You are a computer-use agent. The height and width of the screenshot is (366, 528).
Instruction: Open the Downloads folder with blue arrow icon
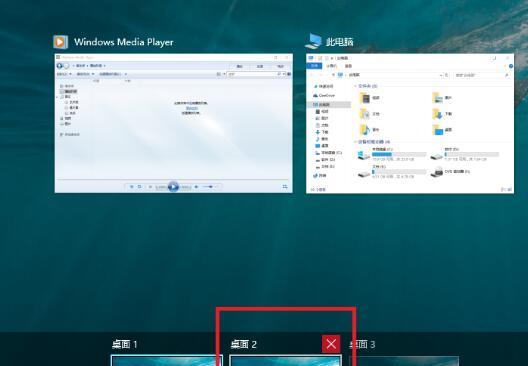pos(437,114)
